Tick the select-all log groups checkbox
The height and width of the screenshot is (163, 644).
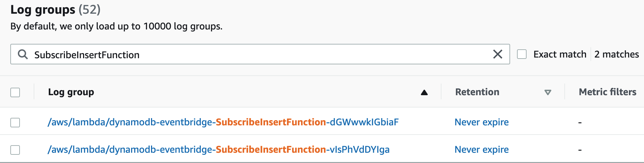point(15,92)
